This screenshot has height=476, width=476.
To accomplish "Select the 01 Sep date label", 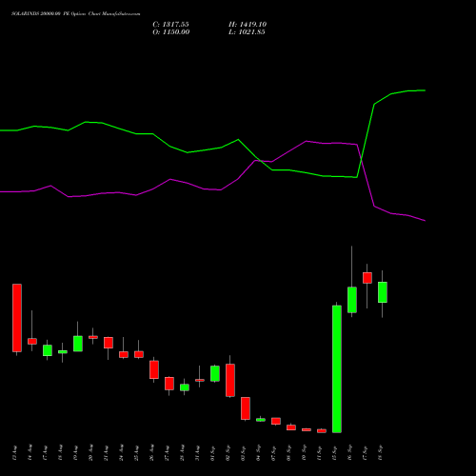I will pos(213,453).
